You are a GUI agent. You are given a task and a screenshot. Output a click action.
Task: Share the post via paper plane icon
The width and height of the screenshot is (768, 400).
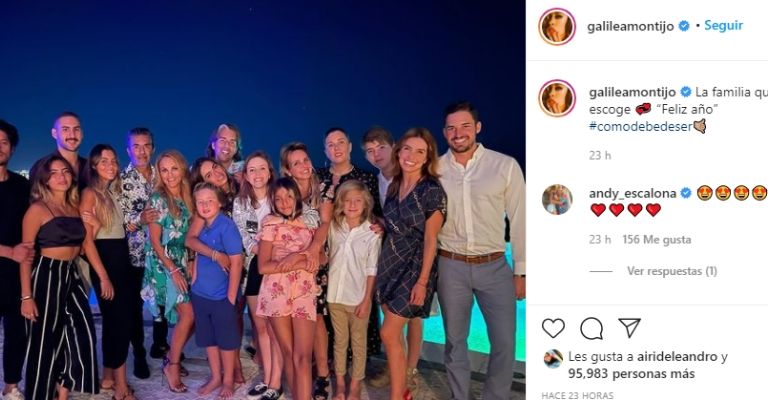pyautogui.click(x=629, y=328)
